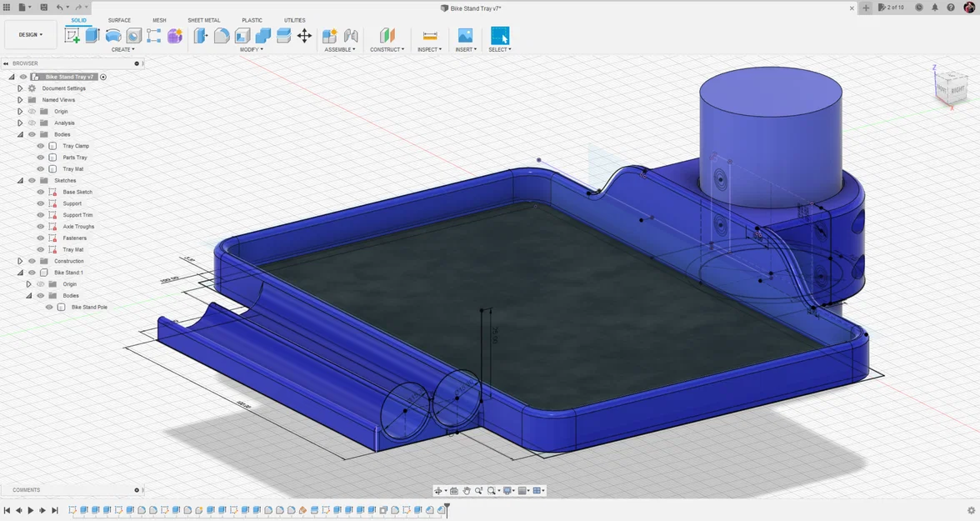Select the Move/Copy arrows tool
The height and width of the screenshot is (521, 980).
click(x=304, y=36)
